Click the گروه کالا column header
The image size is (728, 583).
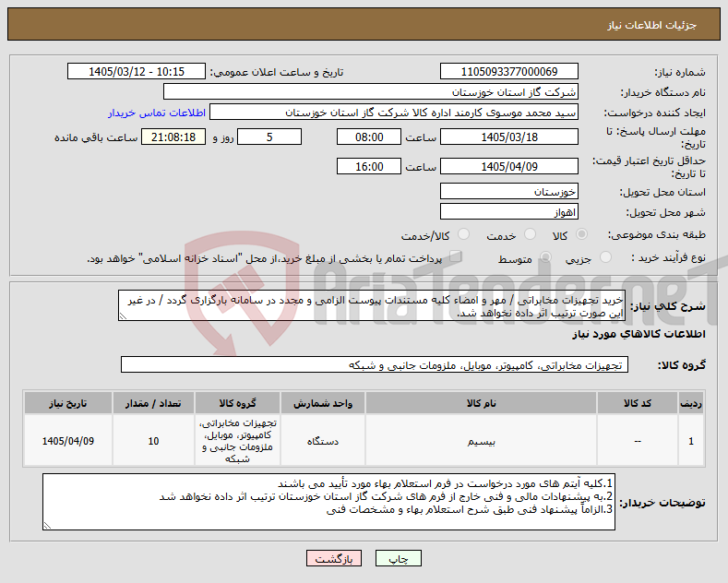(237, 403)
